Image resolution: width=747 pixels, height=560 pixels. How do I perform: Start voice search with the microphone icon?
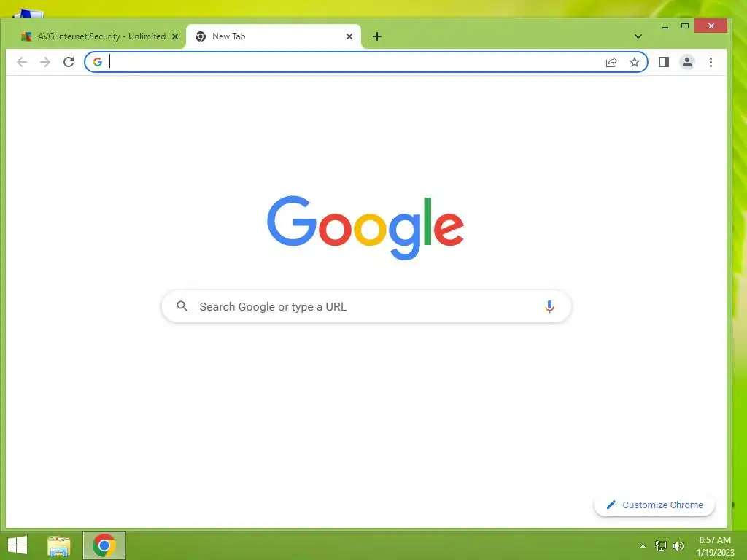coord(549,306)
